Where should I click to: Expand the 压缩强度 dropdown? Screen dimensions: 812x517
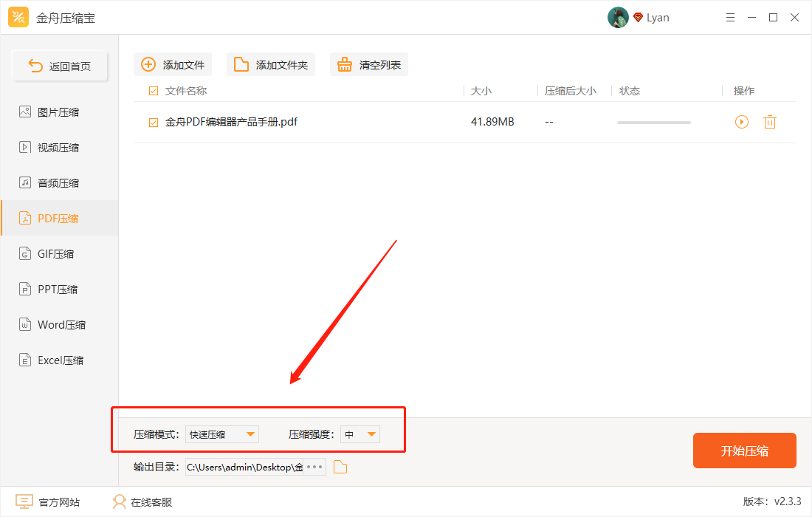(359, 434)
